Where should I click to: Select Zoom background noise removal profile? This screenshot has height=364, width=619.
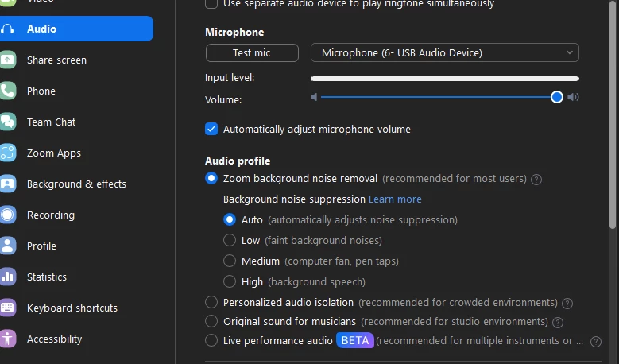pyautogui.click(x=211, y=179)
